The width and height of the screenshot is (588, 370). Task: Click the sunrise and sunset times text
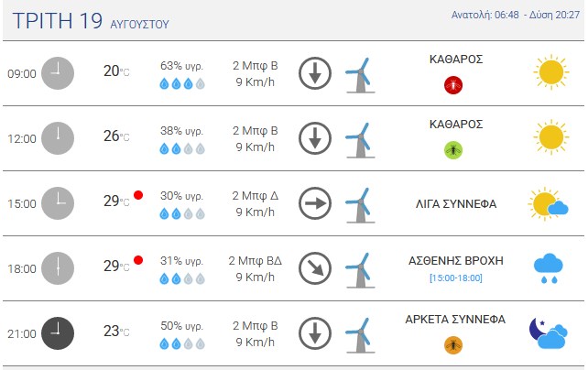(x=516, y=15)
